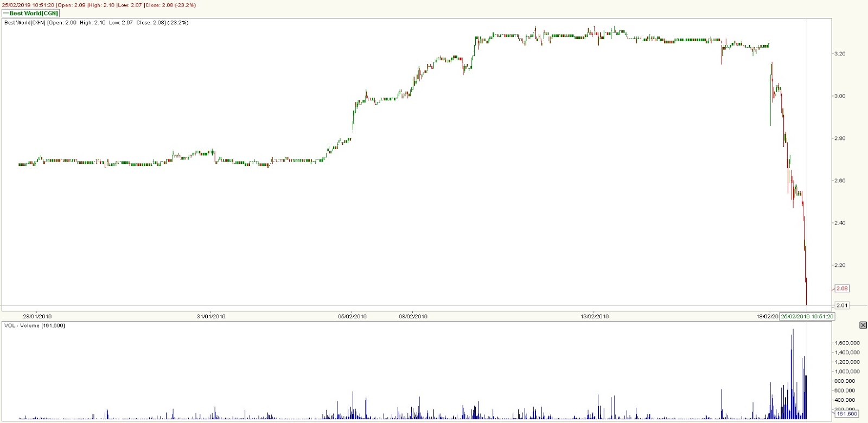Click the 2.20 price axis label

coord(840,265)
